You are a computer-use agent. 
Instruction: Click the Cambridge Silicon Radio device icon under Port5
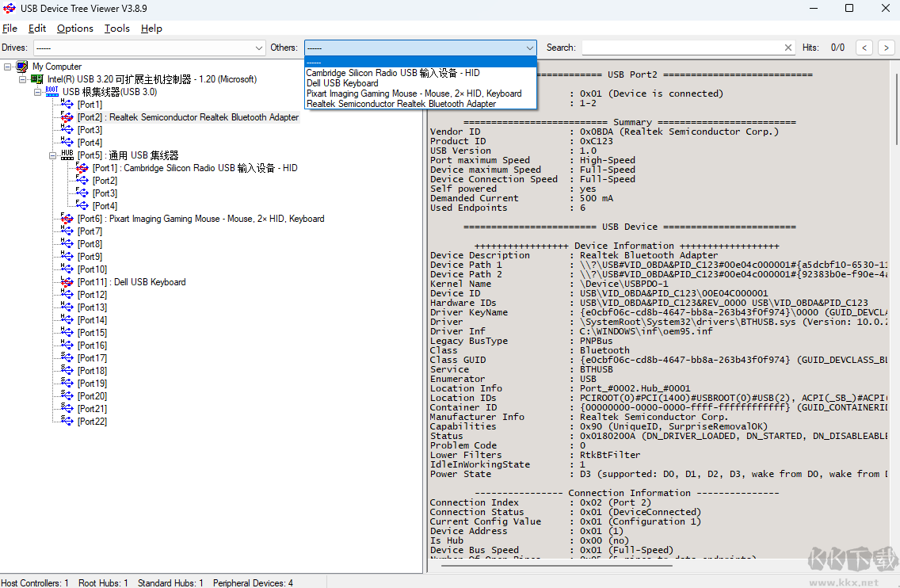pos(82,167)
